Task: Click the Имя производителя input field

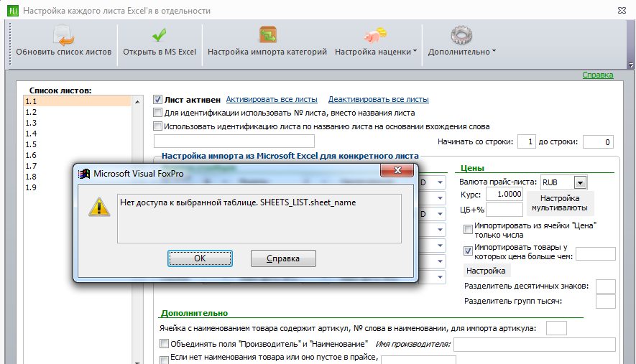Action: coord(535,345)
